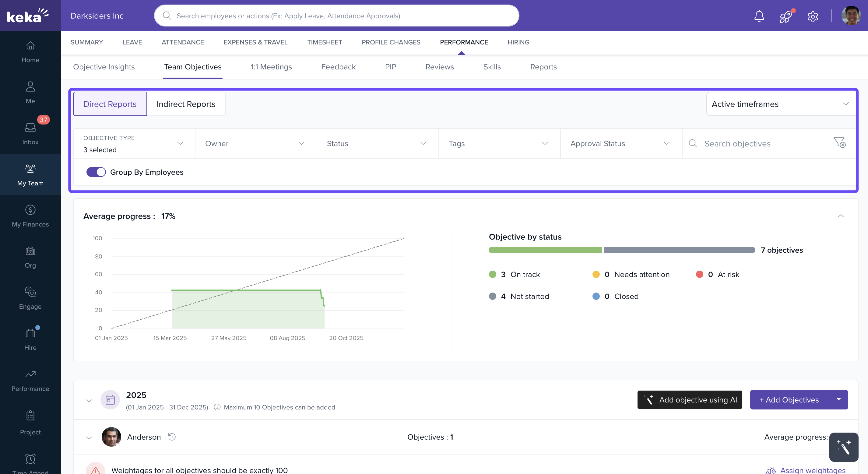This screenshot has width=868, height=474.
Task: Open notifications bell icon
Action: click(x=759, y=16)
